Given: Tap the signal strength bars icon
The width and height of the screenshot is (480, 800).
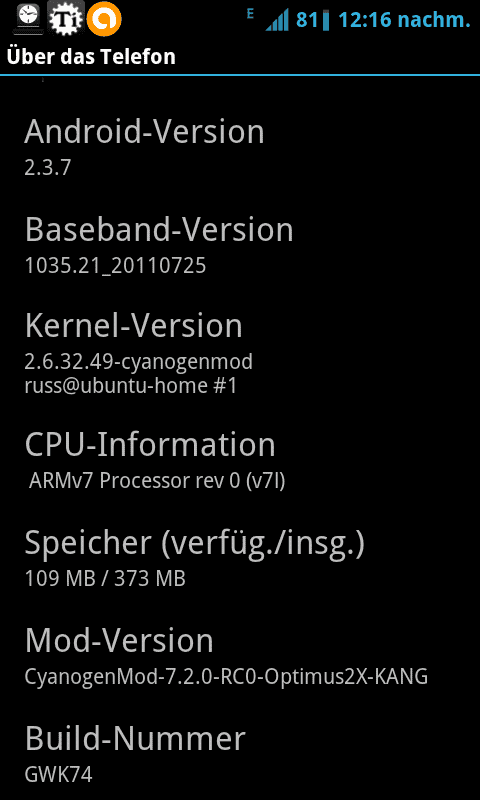Looking at the screenshot, I should 277,20.
